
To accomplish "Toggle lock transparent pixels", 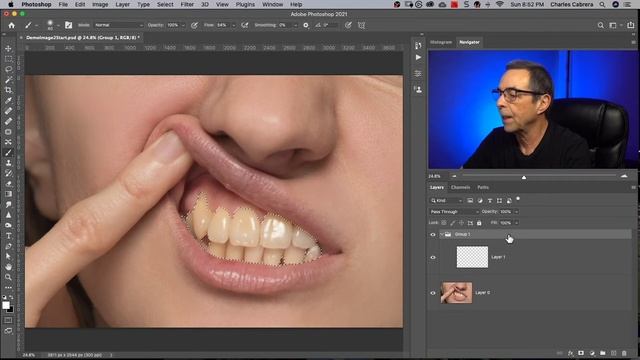I will click(444, 223).
